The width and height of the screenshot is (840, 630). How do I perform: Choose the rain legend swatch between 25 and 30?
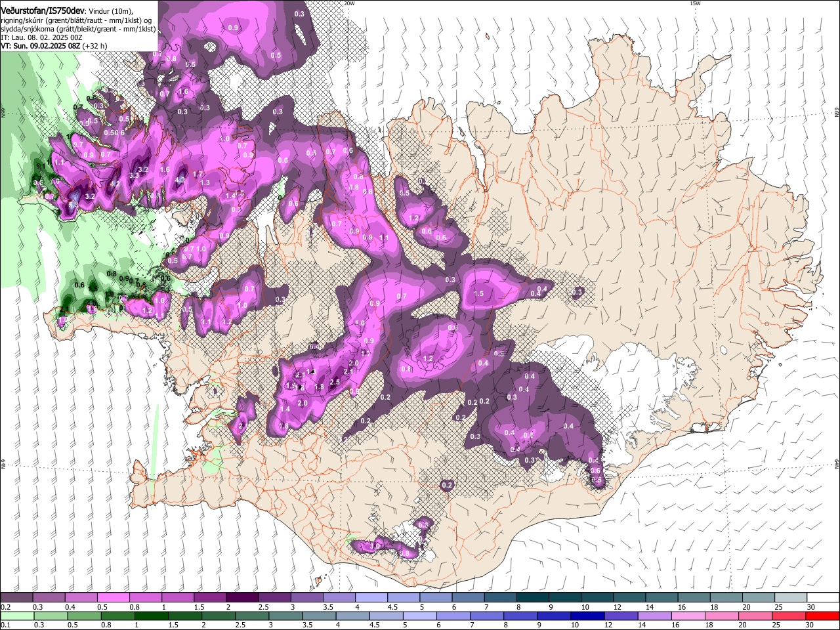coord(788,616)
